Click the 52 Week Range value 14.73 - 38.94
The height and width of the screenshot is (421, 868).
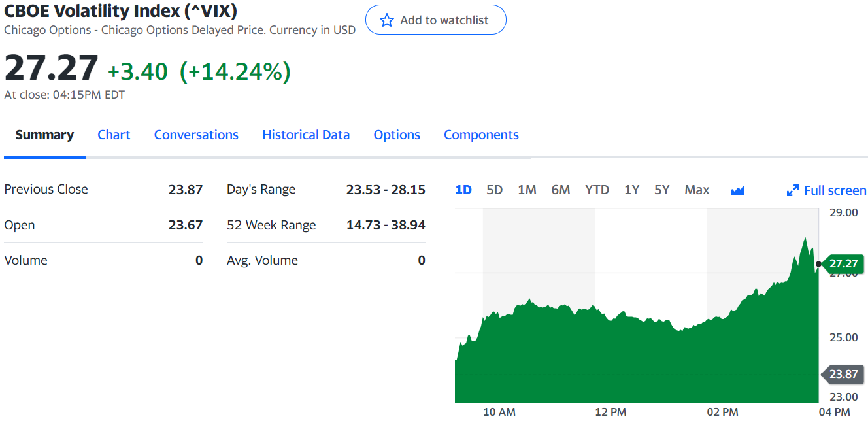[386, 225]
